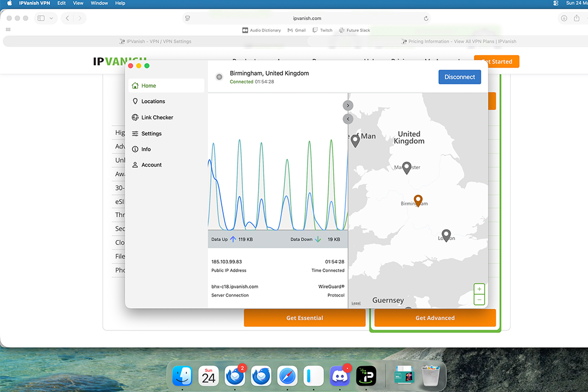Collapse panel with left chevron button
The height and width of the screenshot is (392, 588).
point(348,119)
